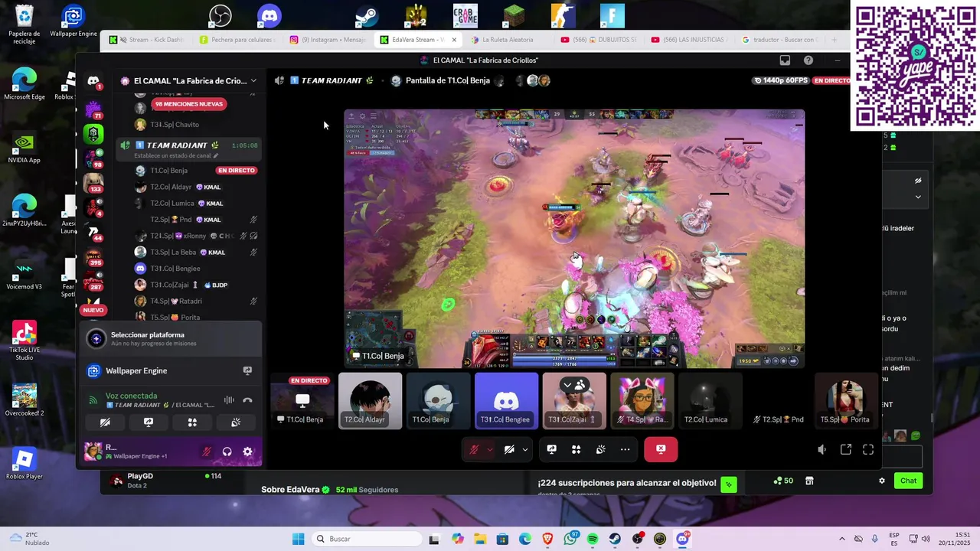Open Kick chat settings gear
The height and width of the screenshot is (551, 980).
tap(882, 481)
